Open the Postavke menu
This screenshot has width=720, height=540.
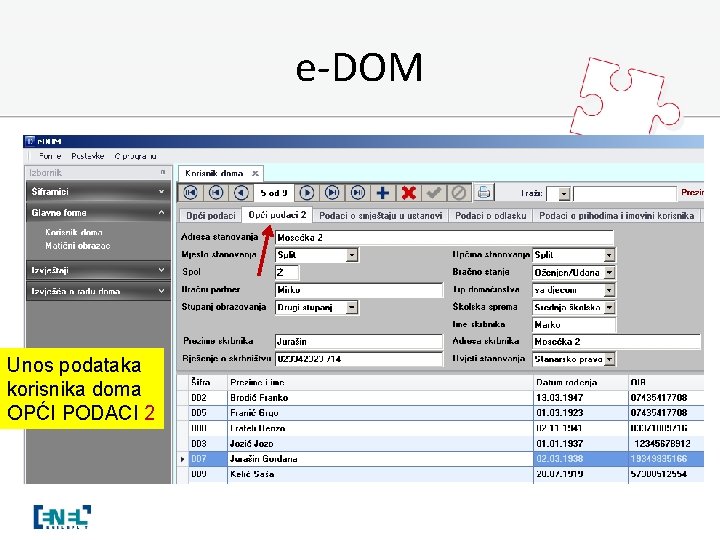(87, 156)
